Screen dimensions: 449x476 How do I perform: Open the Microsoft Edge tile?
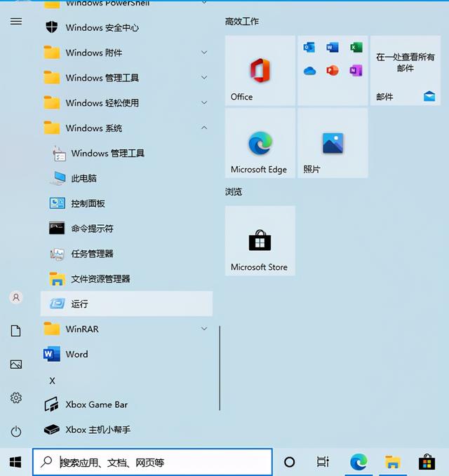[x=260, y=143]
